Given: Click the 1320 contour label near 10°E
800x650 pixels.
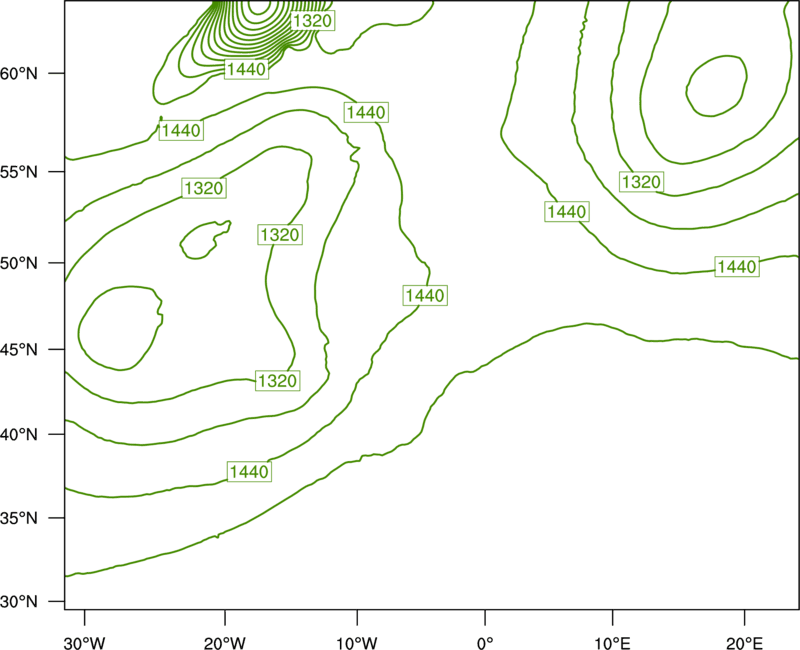Looking at the screenshot, I should (x=641, y=182).
